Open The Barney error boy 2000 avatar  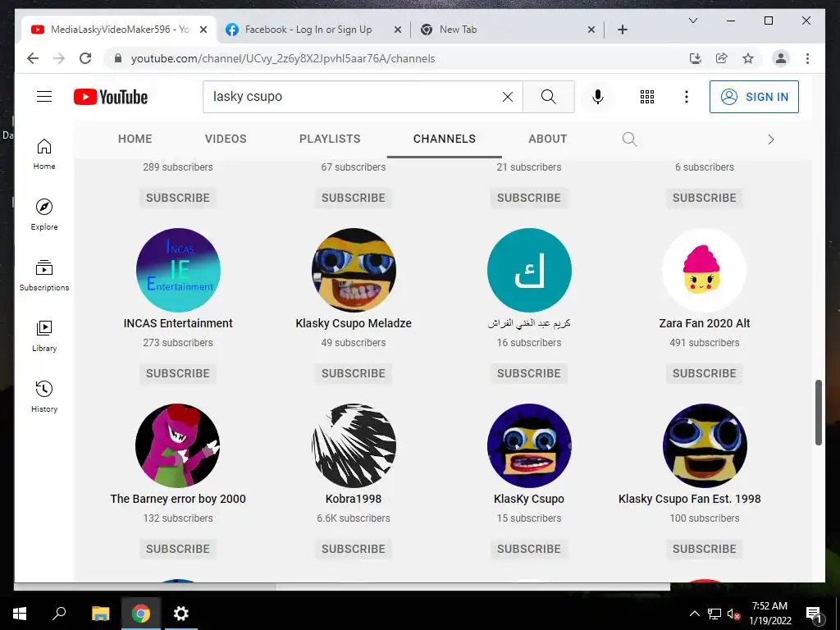178,445
